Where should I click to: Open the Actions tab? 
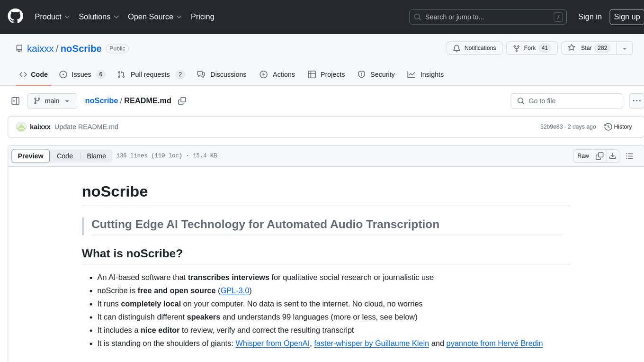point(277,74)
